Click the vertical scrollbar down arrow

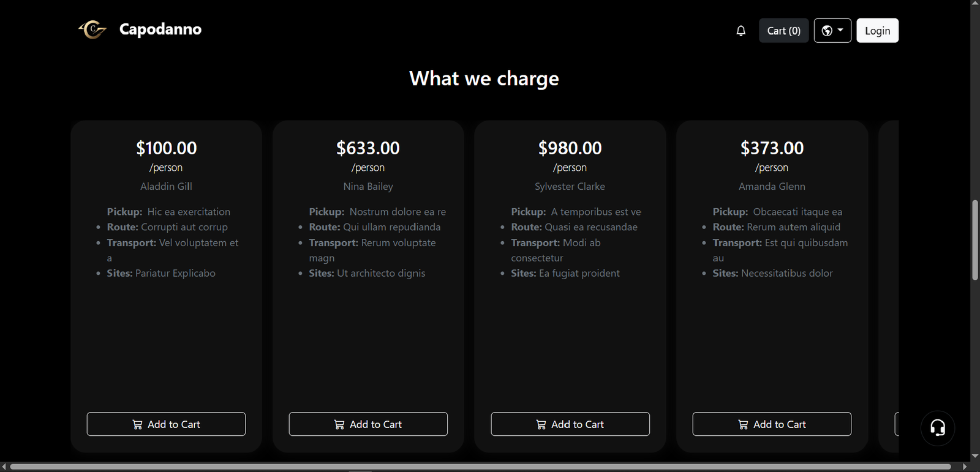pyautogui.click(x=975, y=456)
